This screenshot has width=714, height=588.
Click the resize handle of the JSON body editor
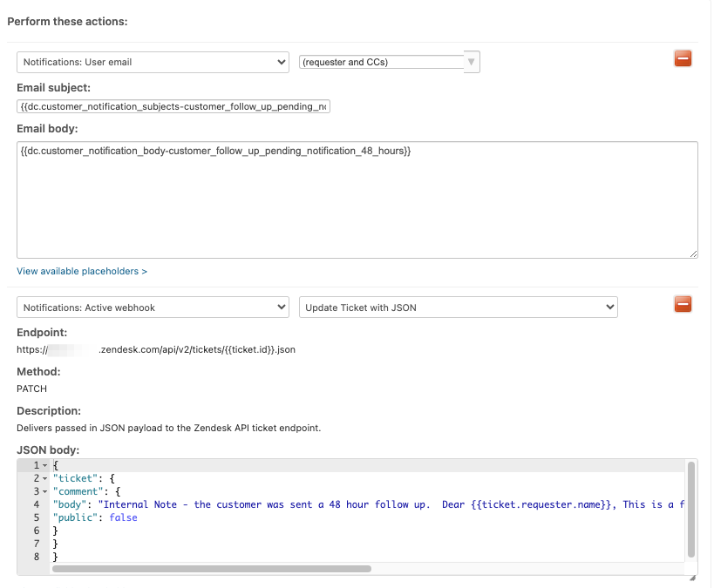[693, 577]
